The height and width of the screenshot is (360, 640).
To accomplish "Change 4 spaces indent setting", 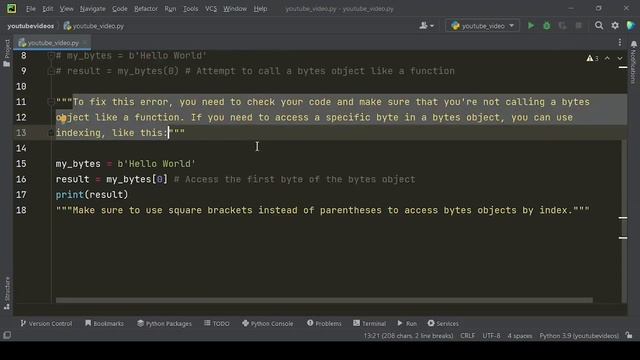I will point(520,336).
